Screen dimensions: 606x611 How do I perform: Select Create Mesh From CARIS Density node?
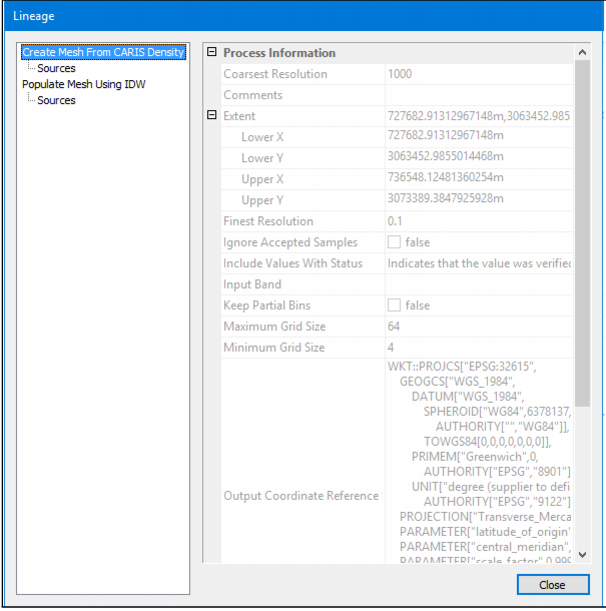click(x=103, y=52)
